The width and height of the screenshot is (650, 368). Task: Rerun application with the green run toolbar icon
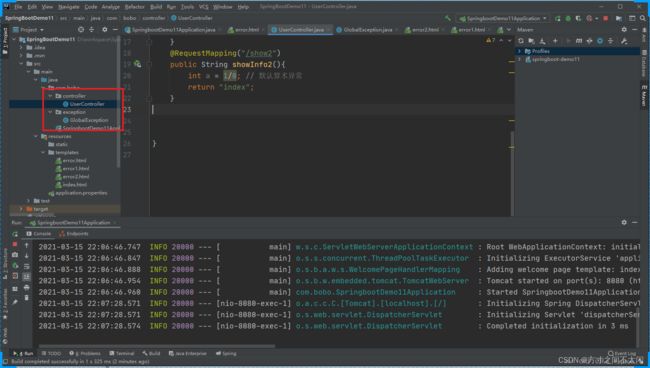pos(558,18)
